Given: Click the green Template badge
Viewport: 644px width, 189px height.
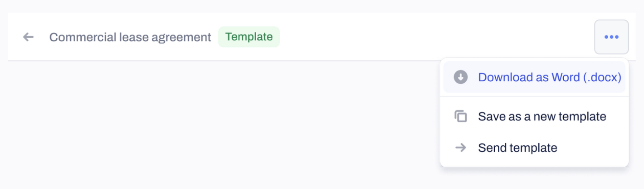Looking at the screenshot, I should [x=249, y=37].
